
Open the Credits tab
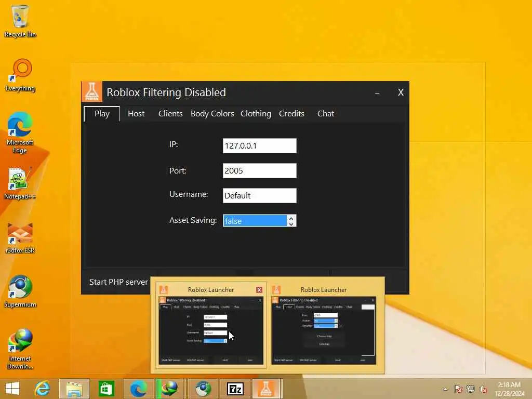(x=291, y=114)
